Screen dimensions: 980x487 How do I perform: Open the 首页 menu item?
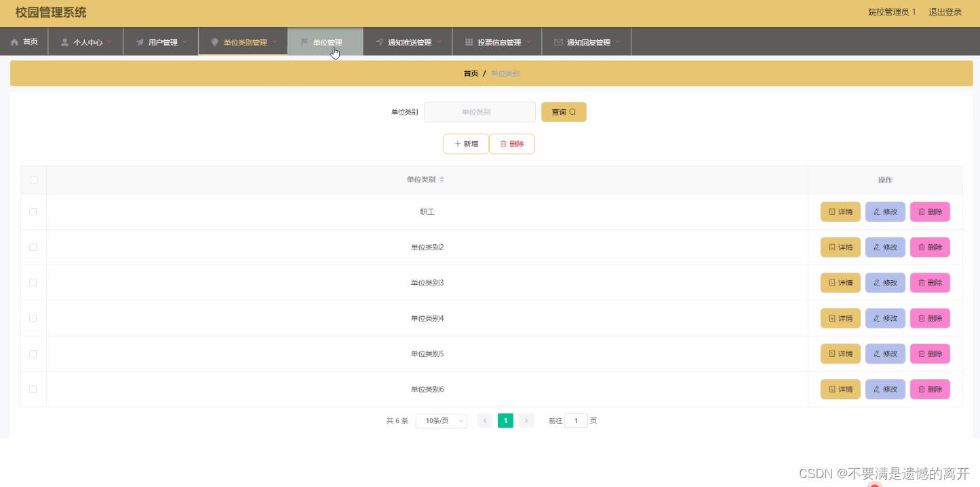click(24, 42)
